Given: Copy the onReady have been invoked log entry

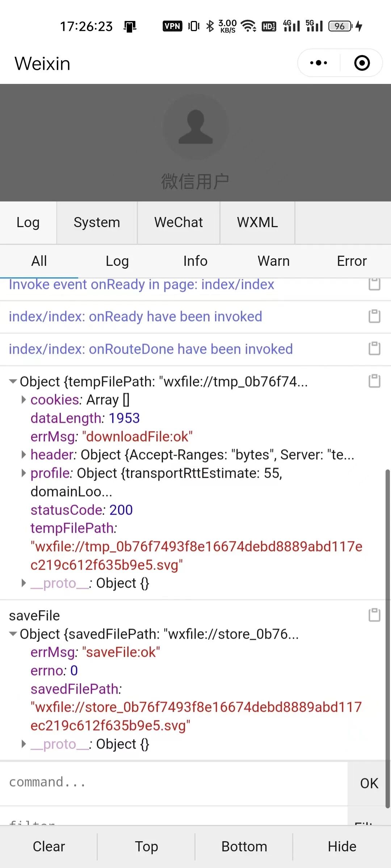Looking at the screenshot, I should coord(374,316).
